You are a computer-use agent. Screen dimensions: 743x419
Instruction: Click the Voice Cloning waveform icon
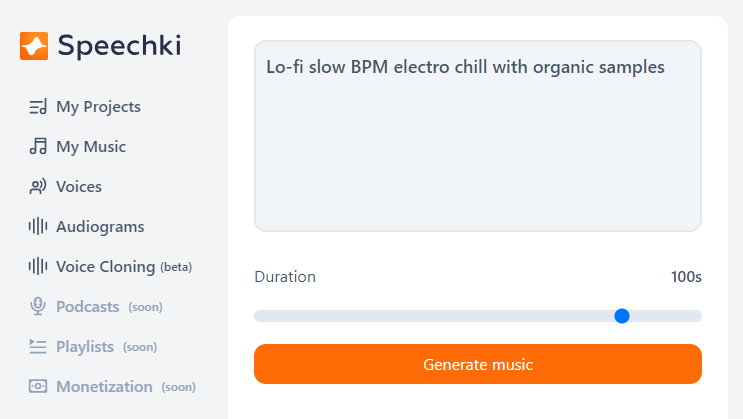(x=38, y=266)
